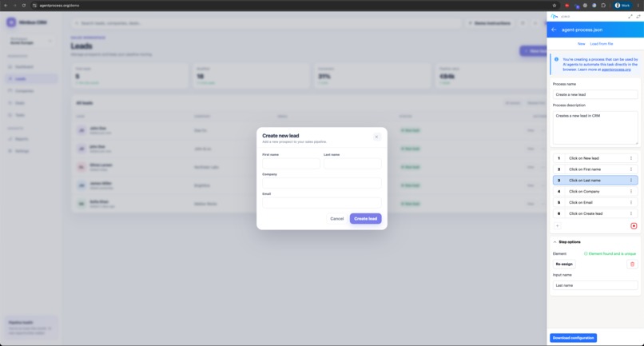Select step 5 Click on Email
The image size is (644, 346).
click(595, 203)
